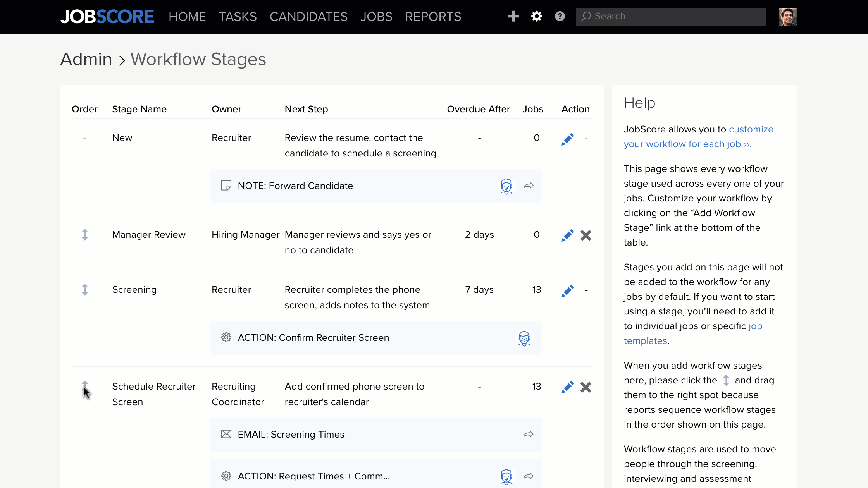
Task: Click envelope icon beside Screening Times
Action: (226, 434)
